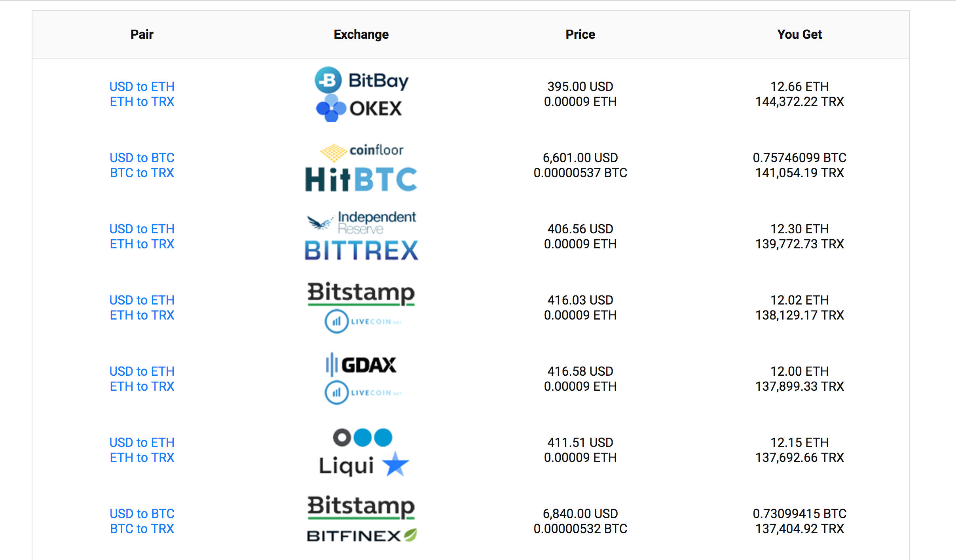The image size is (956, 560).
Task: Open the first USD to ETH link
Action: pos(142,86)
